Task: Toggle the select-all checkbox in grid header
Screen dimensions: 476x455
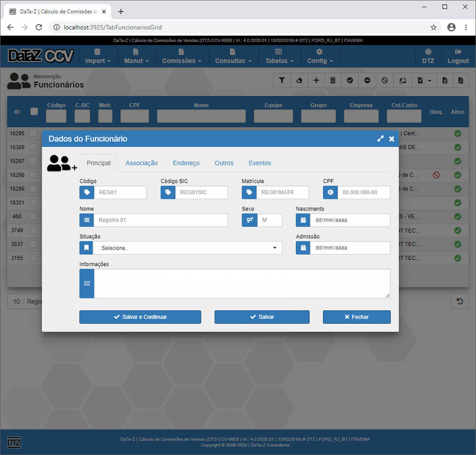Action: (34, 111)
